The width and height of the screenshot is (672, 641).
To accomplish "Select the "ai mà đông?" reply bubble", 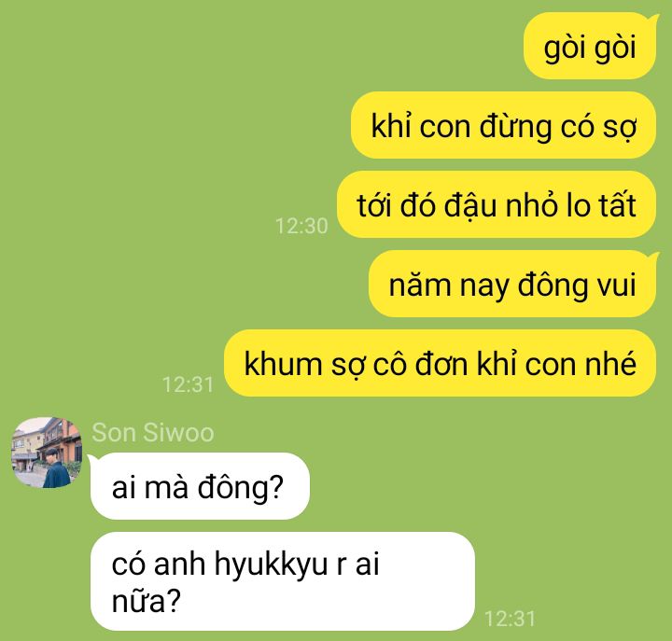I will 200,486.
